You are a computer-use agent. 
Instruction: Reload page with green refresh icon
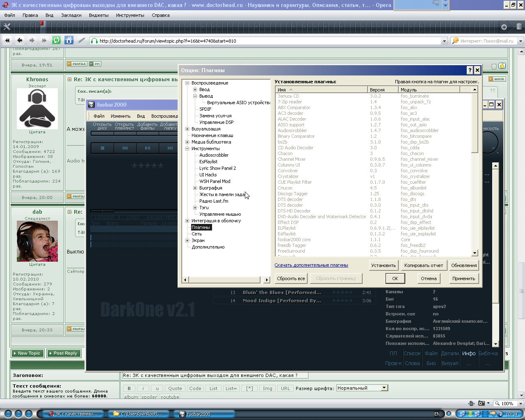tap(57, 40)
